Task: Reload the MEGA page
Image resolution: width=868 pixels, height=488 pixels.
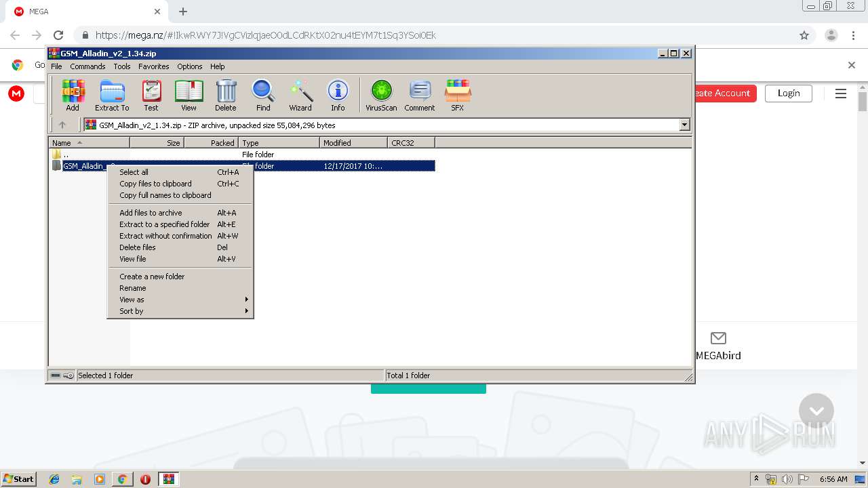Action: [x=58, y=35]
